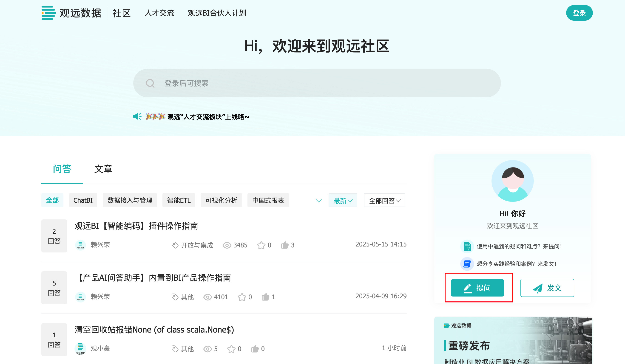Open the 最新 sort dropdown
This screenshot has height=364, width=625.
[343, 200]
